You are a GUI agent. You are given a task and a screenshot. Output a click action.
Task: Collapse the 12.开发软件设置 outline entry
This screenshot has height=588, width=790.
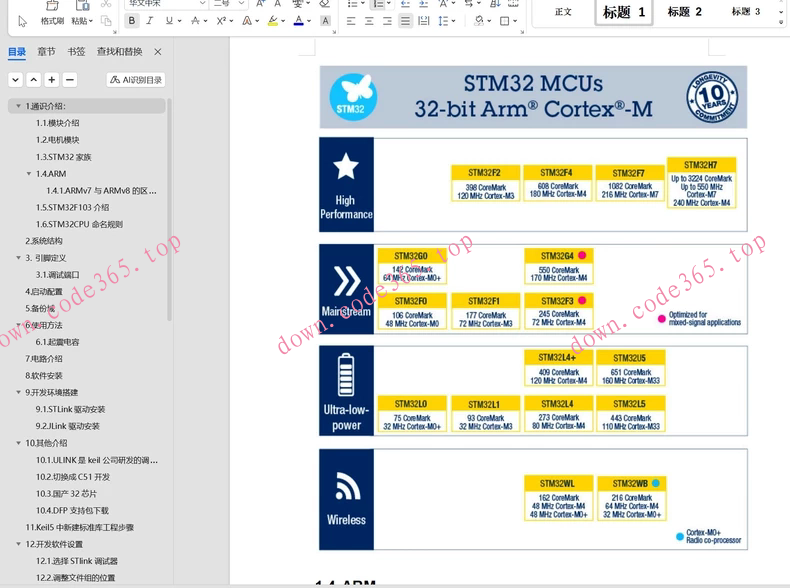click(x=19, y=544)
